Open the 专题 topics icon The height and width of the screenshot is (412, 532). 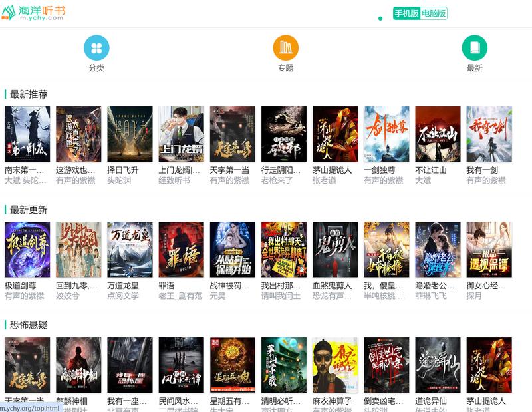coord(286,47)
